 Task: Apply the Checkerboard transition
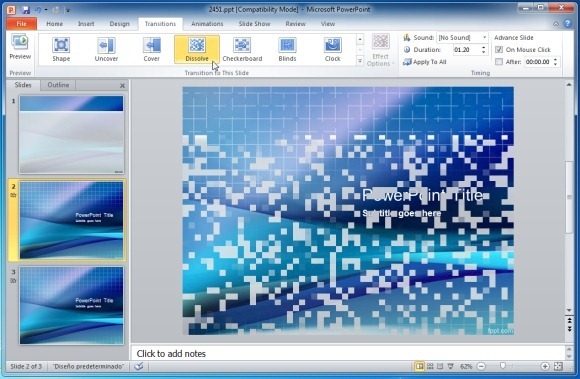click(242, 49)
